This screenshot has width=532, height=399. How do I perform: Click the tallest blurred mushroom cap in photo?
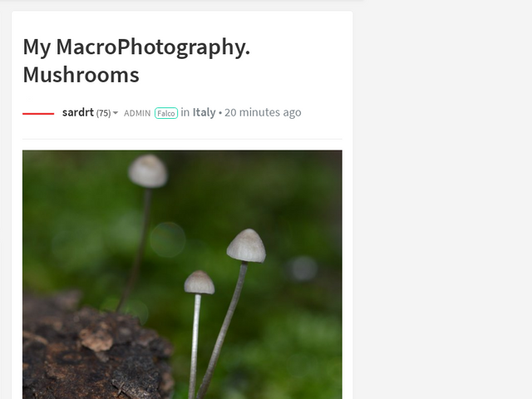(x=148, y=171)
